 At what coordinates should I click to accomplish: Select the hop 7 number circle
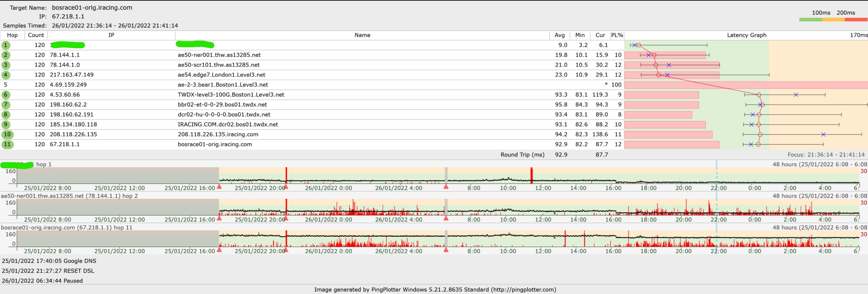(x=5, y=105)
